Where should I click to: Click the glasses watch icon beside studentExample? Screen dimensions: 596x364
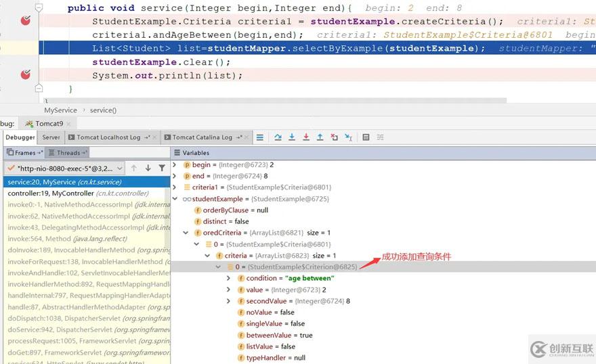(187, 200)
